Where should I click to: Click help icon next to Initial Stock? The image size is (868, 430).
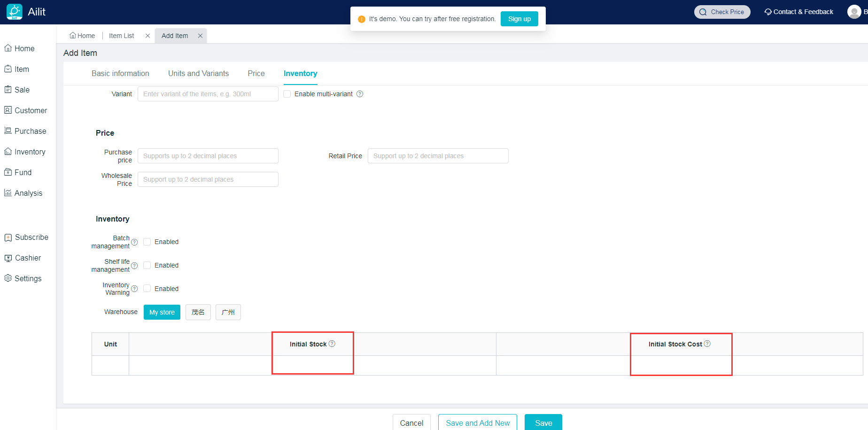(x=332, y=344)
